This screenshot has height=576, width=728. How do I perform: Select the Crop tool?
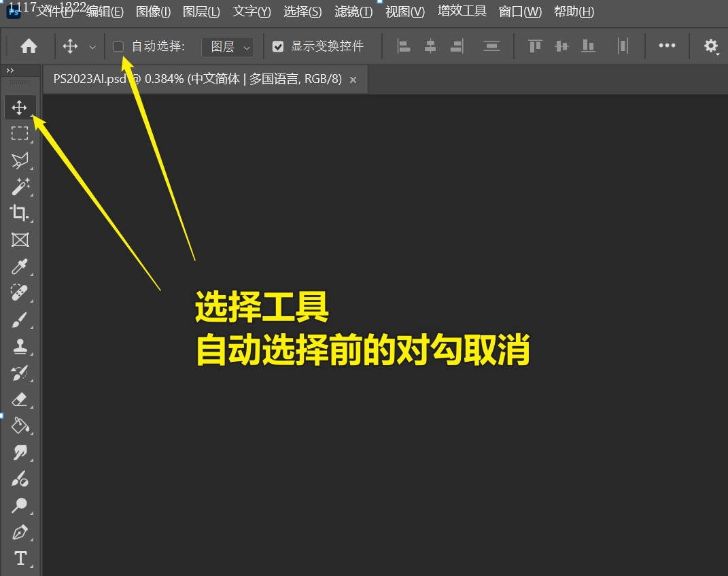click(x=19, y=213)
